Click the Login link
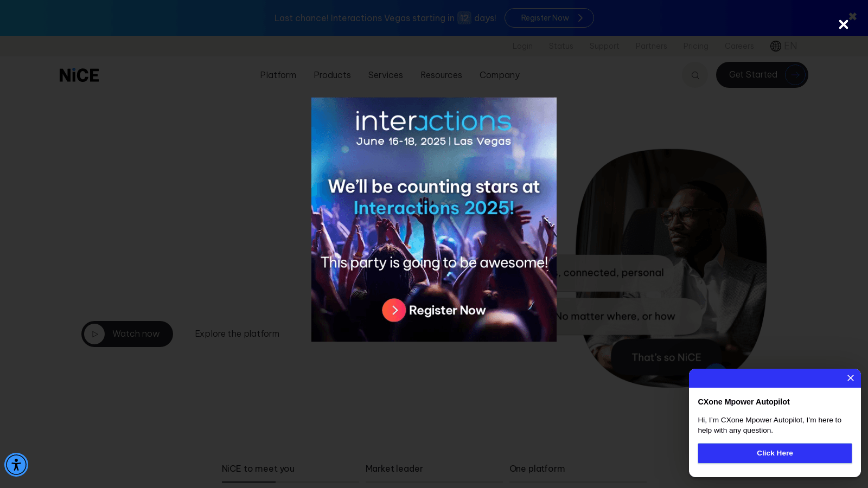 [x=522, y=46]
